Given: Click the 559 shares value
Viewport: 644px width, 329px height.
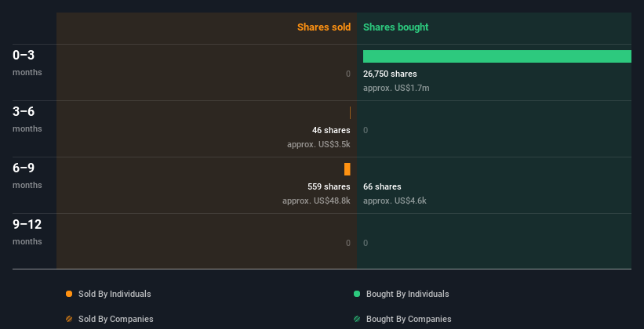Looking at the screenshot, I should click(329, 186).
